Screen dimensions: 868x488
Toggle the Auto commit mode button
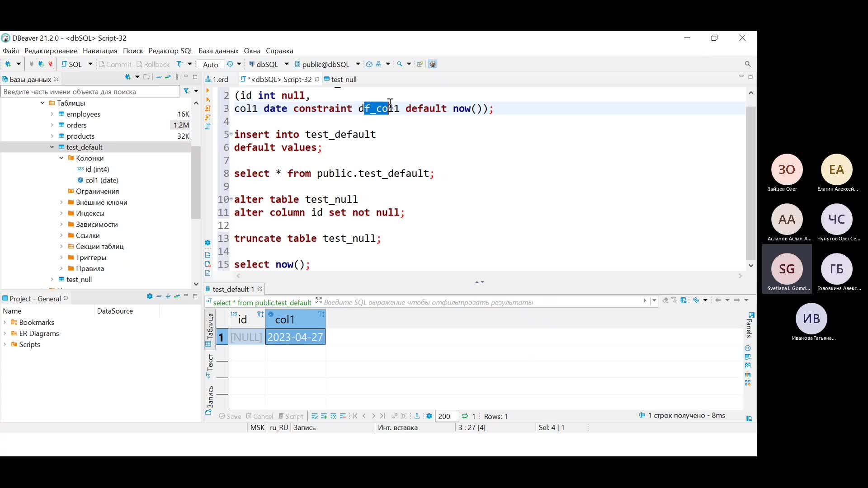(211, 64)
